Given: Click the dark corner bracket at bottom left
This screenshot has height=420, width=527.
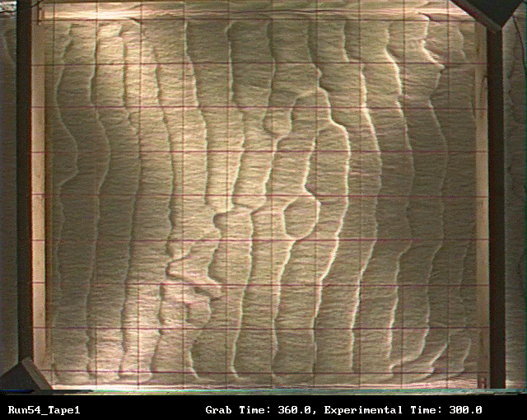Looking at the screenshot, I should [23, 376].
